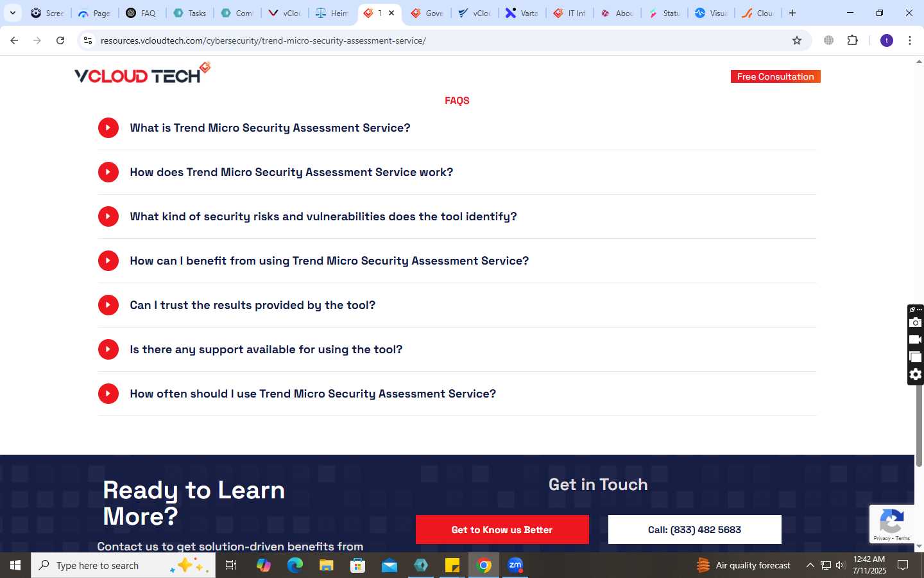Click the reCAPTCHA Privacy link
The width and height of the screenshot is (924, 578).
tap(882, 538)
